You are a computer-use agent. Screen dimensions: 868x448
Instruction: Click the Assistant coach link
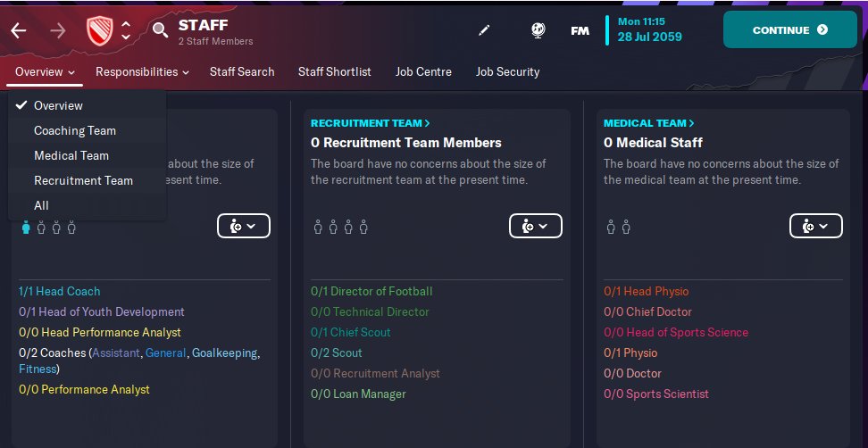[116, 353]
